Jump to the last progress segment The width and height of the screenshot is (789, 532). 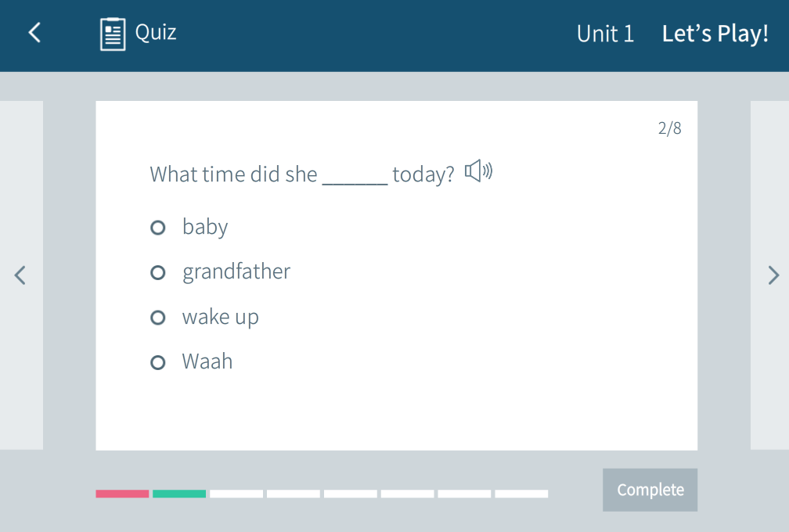click(521, 494)
